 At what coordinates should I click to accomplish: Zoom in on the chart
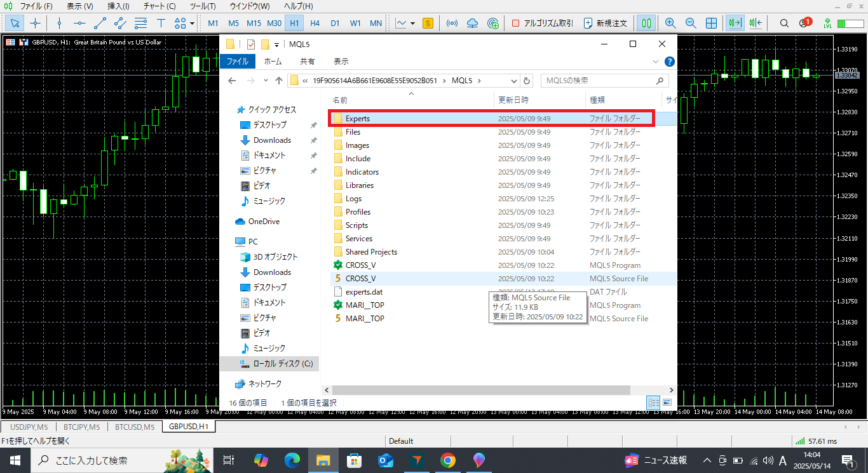670,23
